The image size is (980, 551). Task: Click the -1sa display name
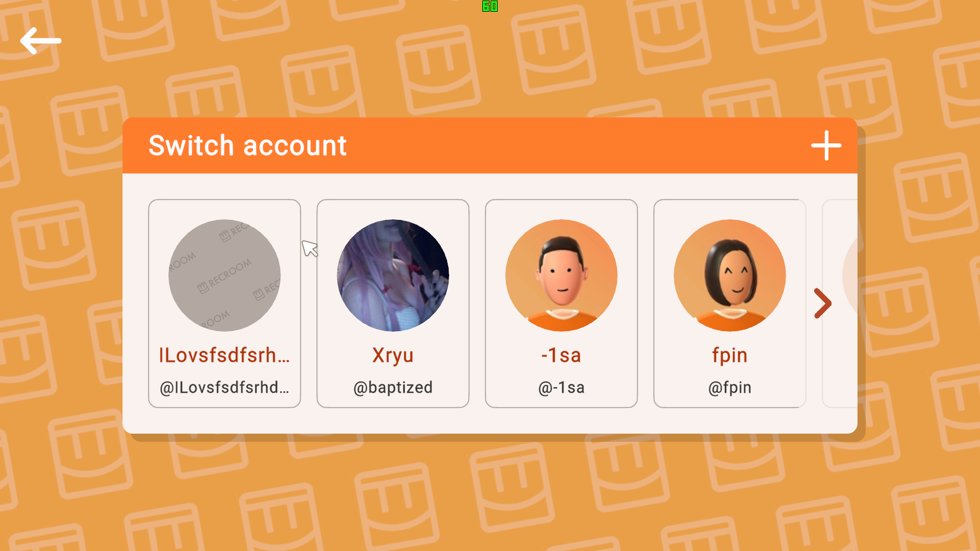[561, 355]
